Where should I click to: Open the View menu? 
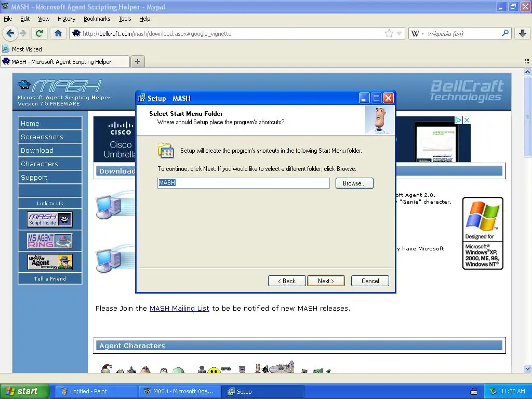pos(44,19)
